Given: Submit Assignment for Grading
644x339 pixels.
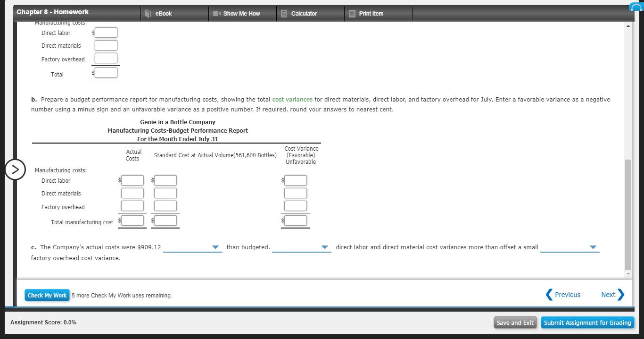Looking at the screenshot, I should click(x=587, y=322).
